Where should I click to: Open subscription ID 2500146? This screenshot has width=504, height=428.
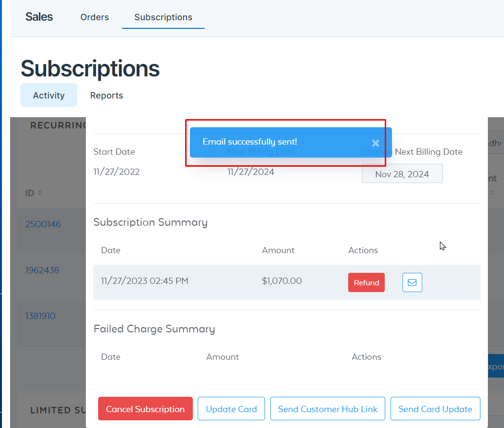tap(43, 224)
